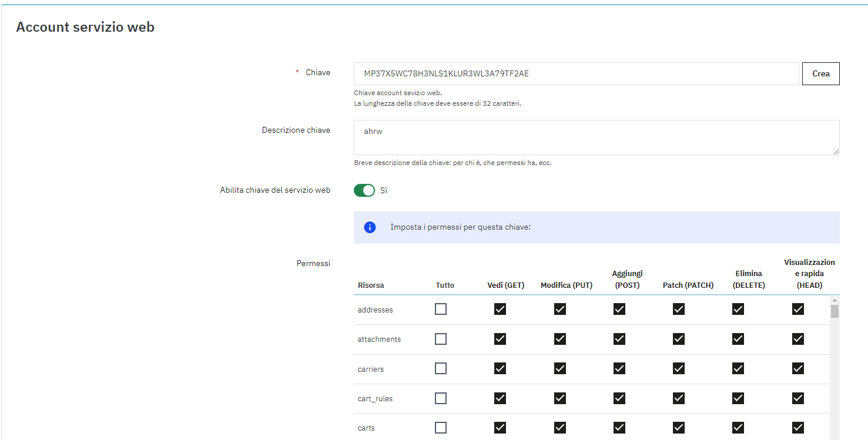Viewport: 868px width, 440px height.
Task: Check the Tutto box for cart_rules
Action: pyautogui.click(x=441, y=398)
